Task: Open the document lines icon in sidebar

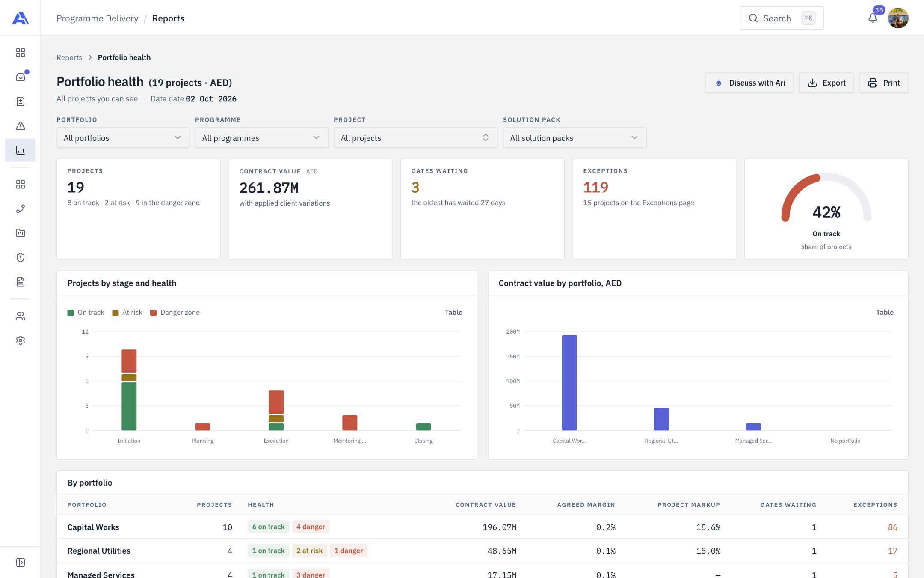Action: pyautogui.click(x=20, y=282)
